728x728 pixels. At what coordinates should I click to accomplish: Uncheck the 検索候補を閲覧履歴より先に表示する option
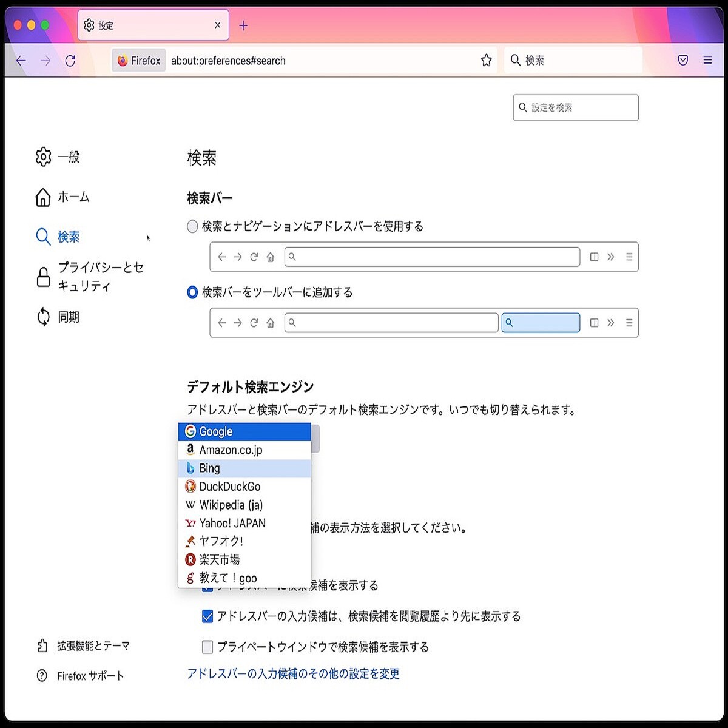[x=206, y=616]
